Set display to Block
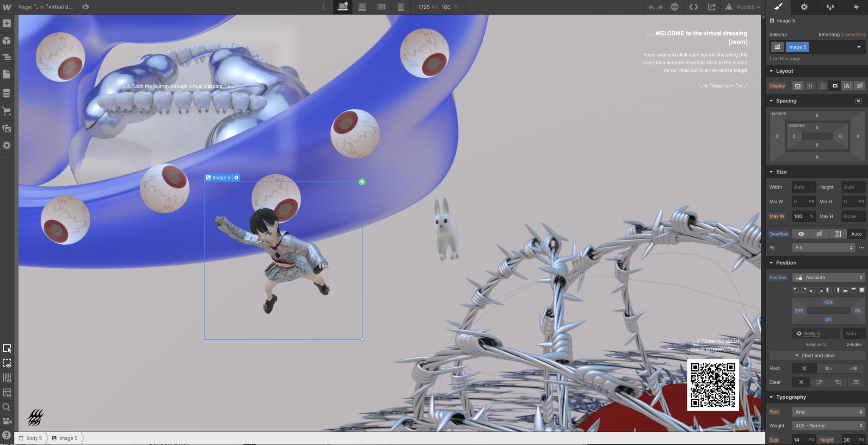 pos(798,86)
